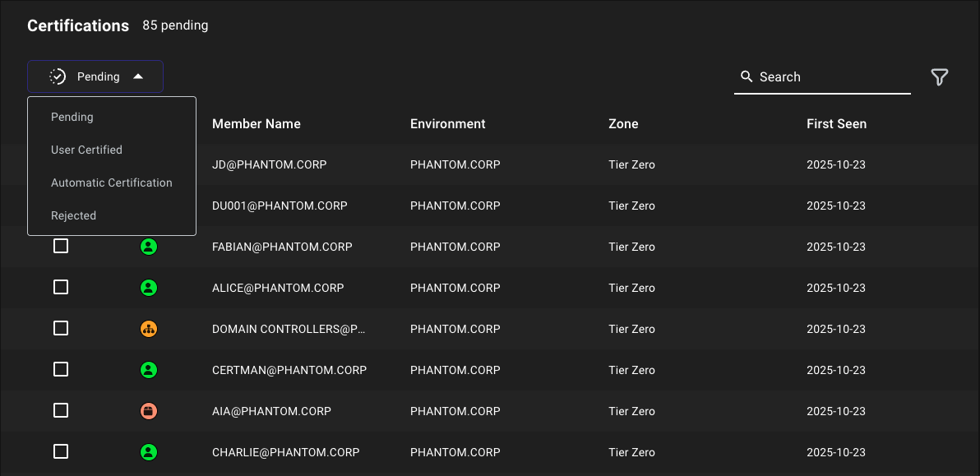Click the user icon beside CHARLIE@PHANTOM.CORP
This screenshot has width=980, height=476.
[149, 451]
